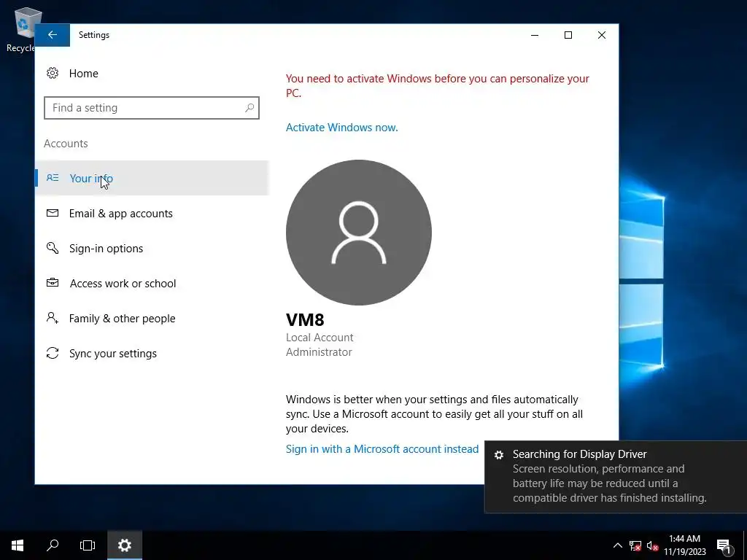Open Task View on the taskbar
The height and width of the screenshot is (560, 747).
point(88,545)
